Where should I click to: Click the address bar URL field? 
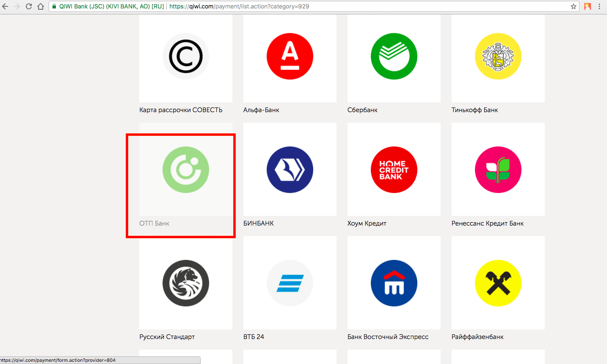point(339,6)
